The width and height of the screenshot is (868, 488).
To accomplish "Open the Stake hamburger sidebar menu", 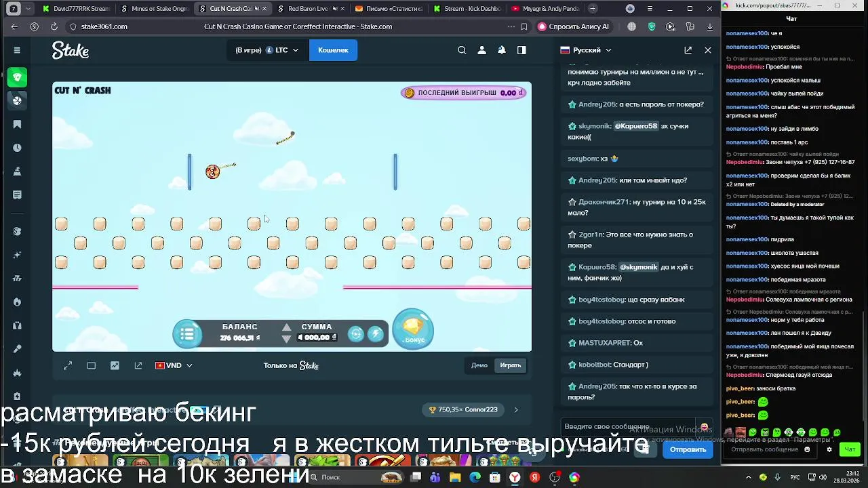I will (17, 50).
